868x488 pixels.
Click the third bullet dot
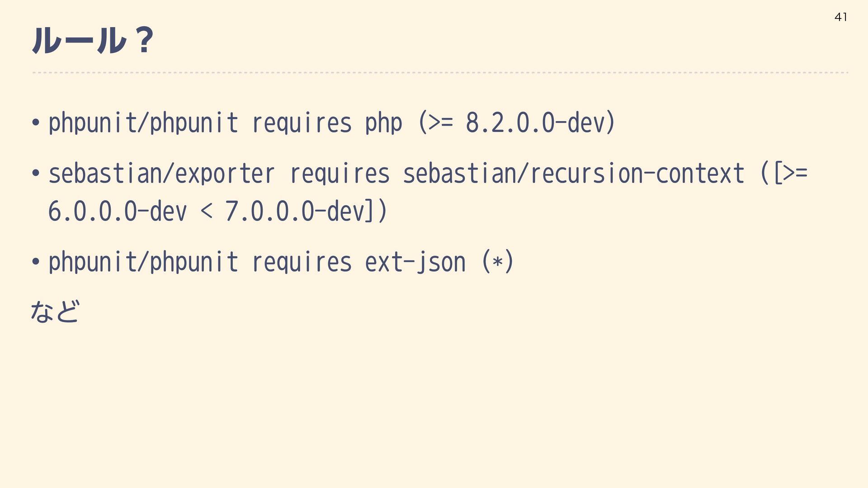point(36,262)
